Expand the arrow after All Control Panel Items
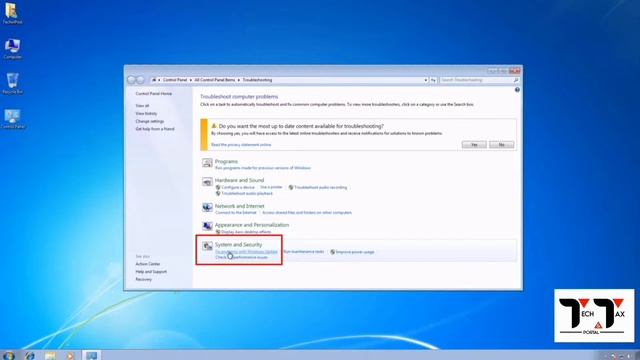The height and width of the screenshot is (360, 640). click(239, 80)
